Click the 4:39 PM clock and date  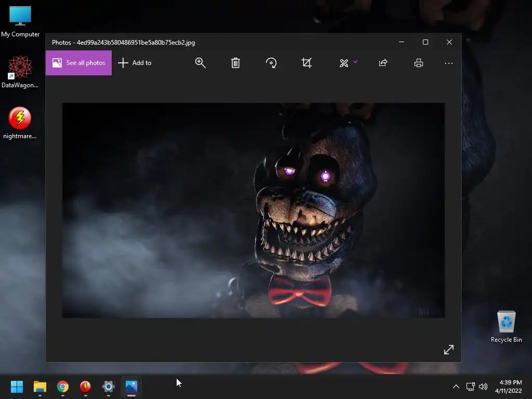pos(509,387)
